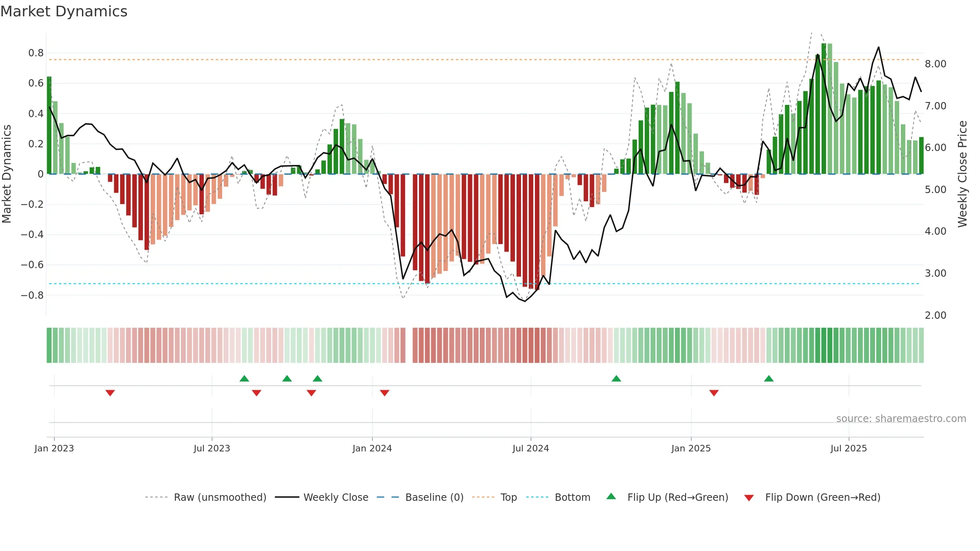Toggle the Bottom legend entry
Image resolution: width=980 pixels, height=551 pixels.
point(558,497)
